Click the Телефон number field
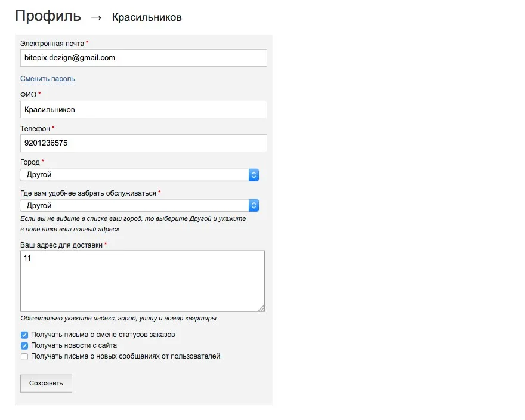525x420 pixels. pyautogui.click(x=143, y=143)
